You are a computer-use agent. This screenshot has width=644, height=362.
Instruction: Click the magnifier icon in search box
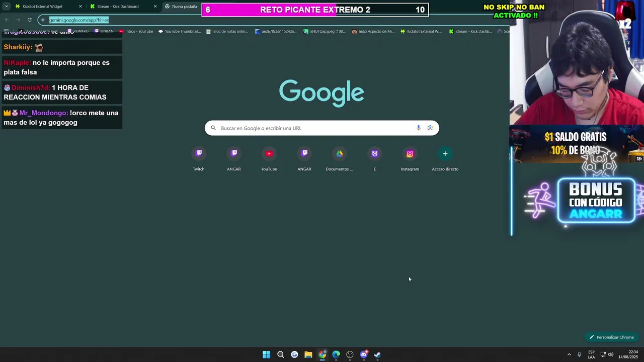point(213,128)
